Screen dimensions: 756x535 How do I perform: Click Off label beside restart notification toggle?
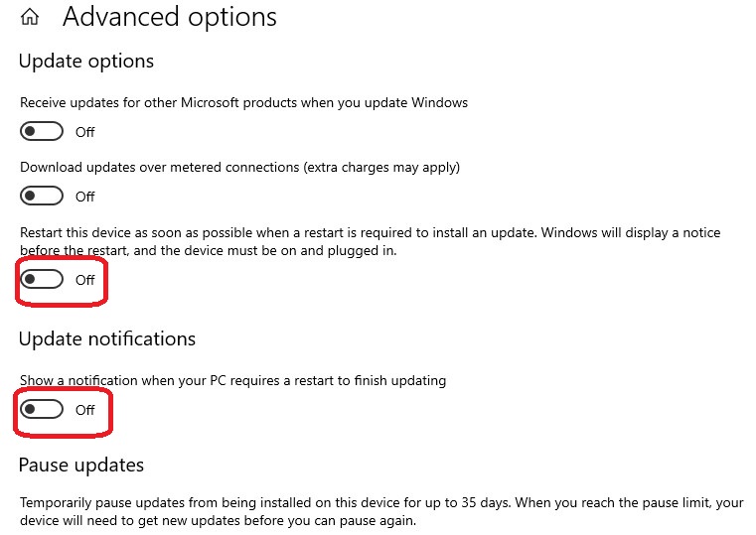(x=84, y=410)
